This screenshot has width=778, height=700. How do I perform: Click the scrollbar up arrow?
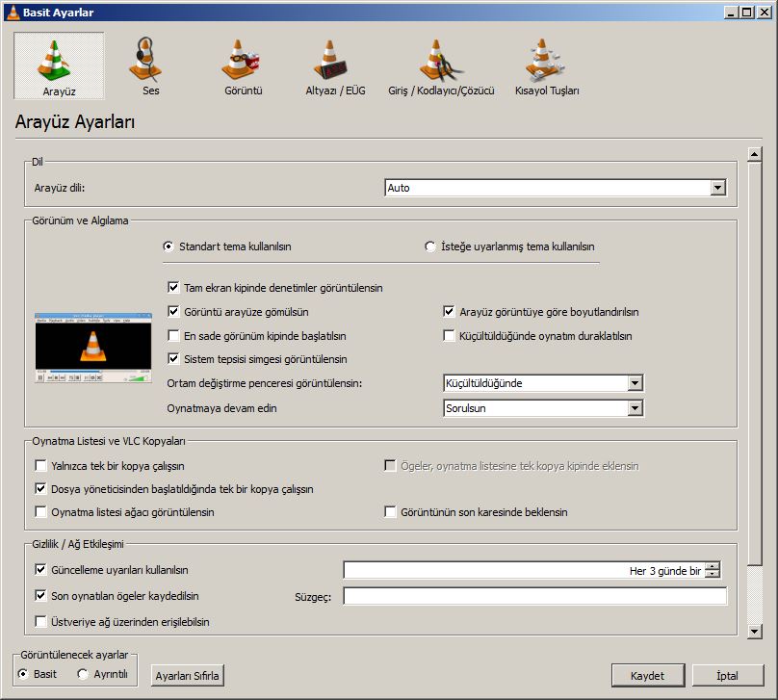coord(754,154)
